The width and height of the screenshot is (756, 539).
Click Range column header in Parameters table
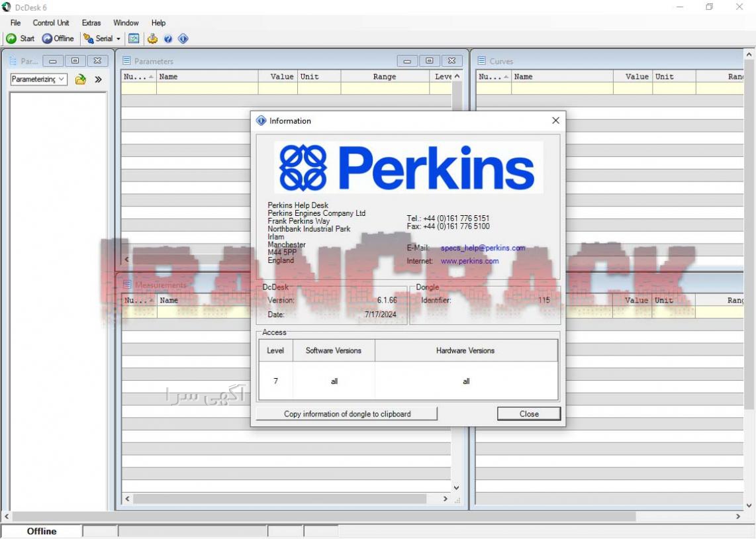(385, 77)
